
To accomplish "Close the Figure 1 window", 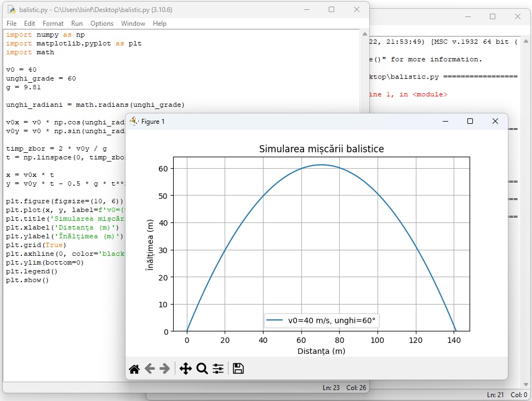I will tap(495, 121).
